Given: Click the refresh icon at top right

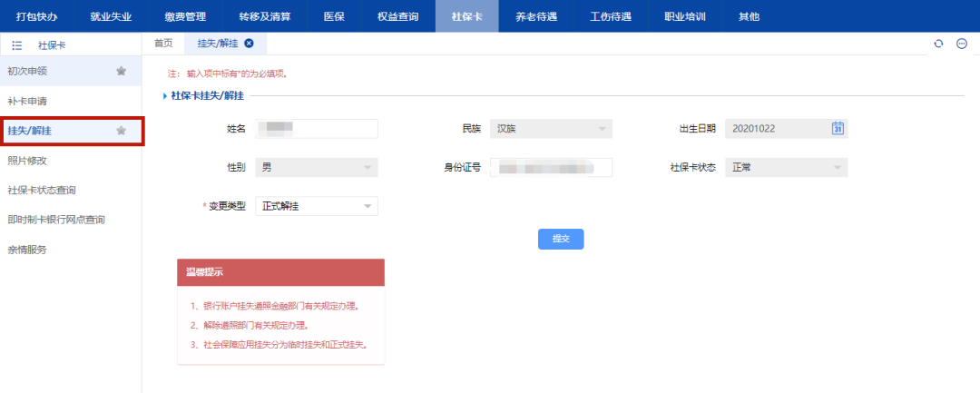Looking at the screenshot, I should click(x=938, y=44).
